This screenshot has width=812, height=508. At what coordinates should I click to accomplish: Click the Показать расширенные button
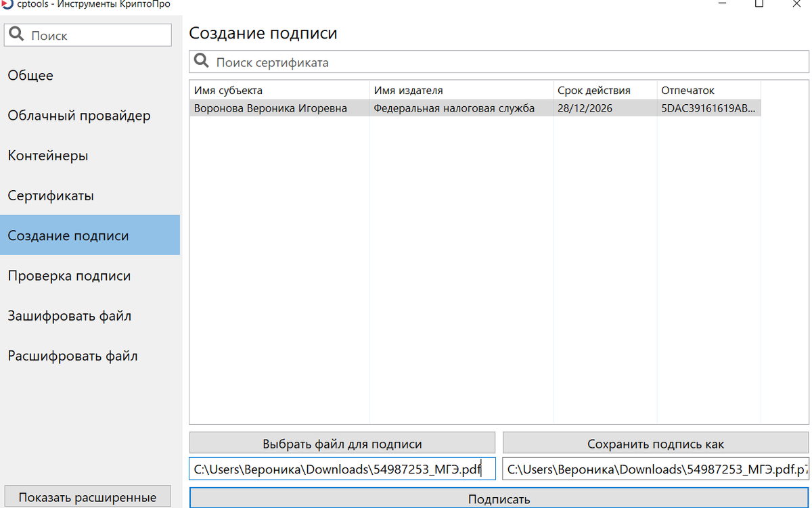pos(87,497)
